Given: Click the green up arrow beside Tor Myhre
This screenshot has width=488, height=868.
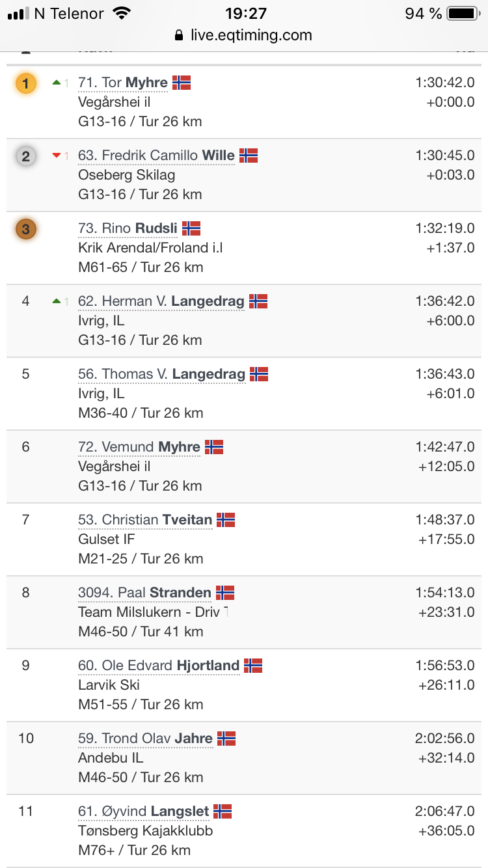Looking at the screenshot, I should click(x=57, y=83).
